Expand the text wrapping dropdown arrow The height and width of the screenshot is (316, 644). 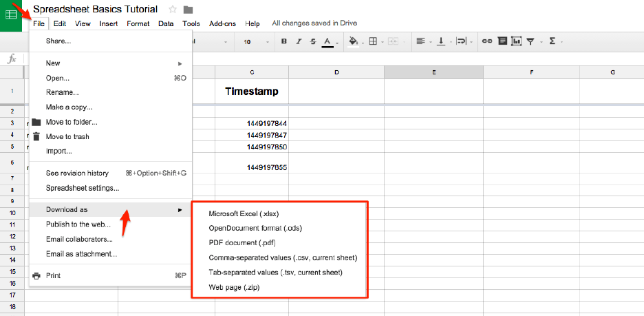471,42
